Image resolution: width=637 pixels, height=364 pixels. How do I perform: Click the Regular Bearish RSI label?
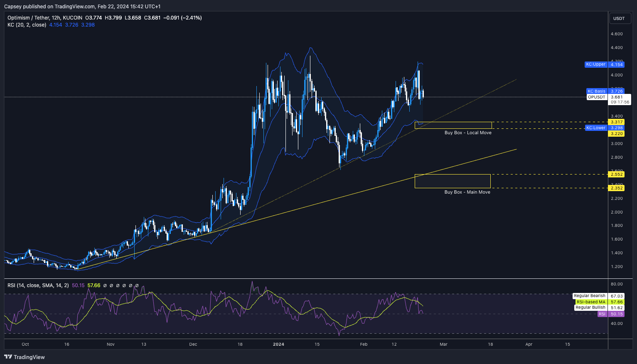589,296
